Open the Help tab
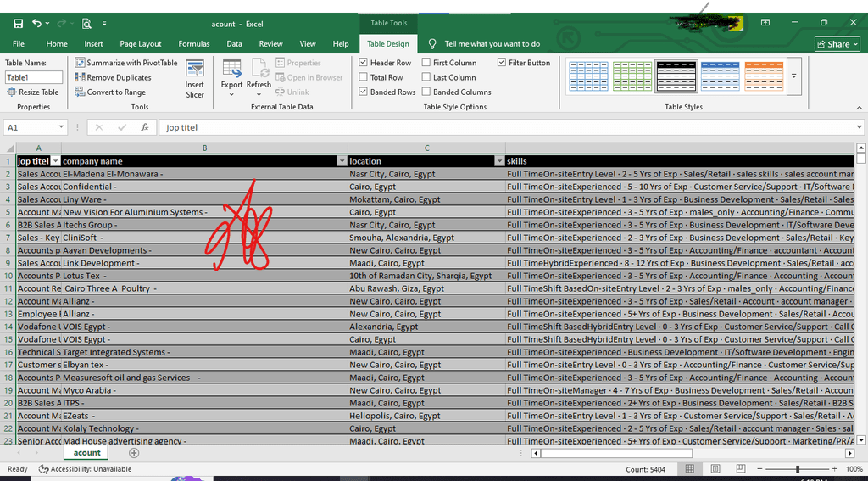868x481 pixels. click(x=341, y=44)
